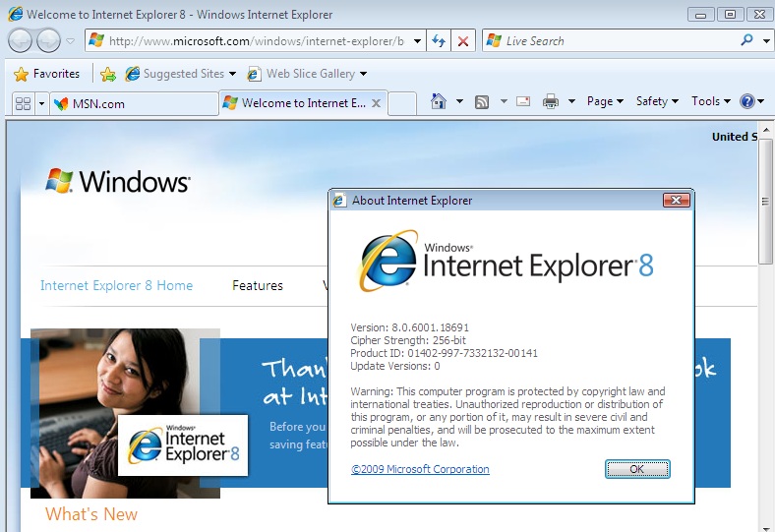Click the Read Mail envelope icon
The height and width of the screenshot is (532, 775).
pyautogui.click(x=523, y=101)
